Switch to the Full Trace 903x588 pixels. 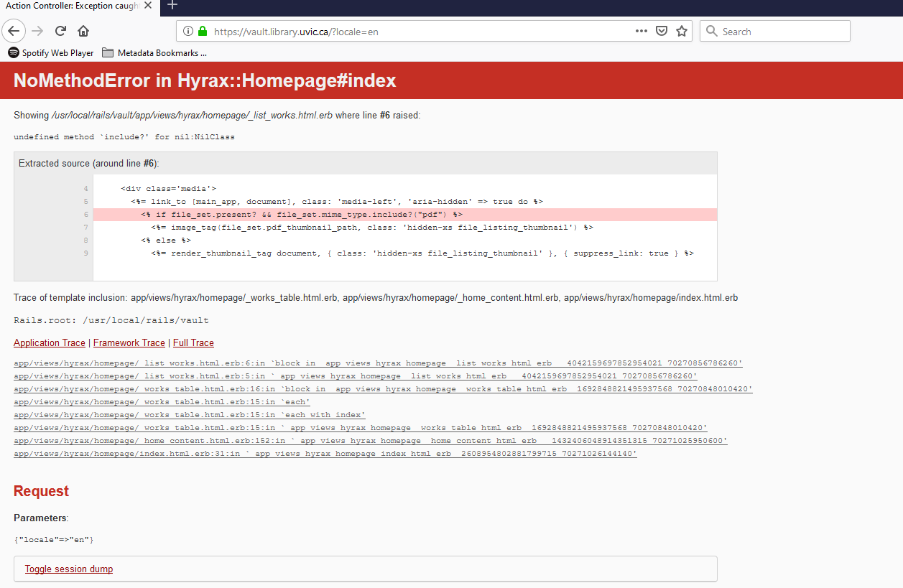pyautogui.click(x=193, y=342)
